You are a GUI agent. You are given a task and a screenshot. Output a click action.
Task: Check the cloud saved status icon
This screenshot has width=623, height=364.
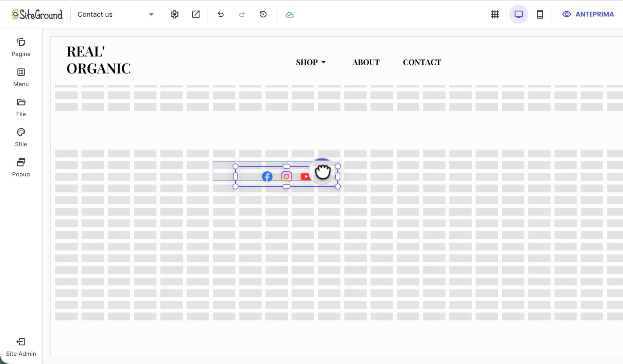pos(290,15)
